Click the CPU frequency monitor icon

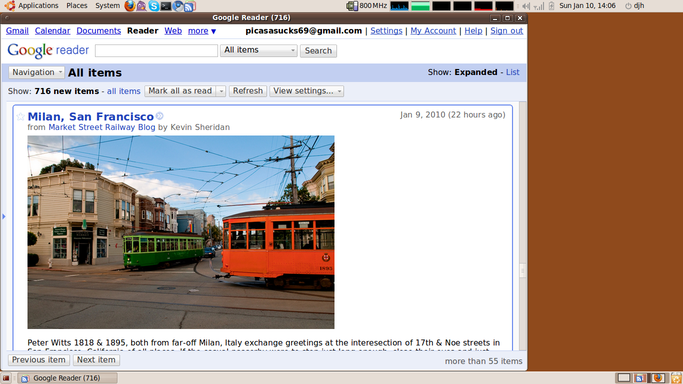(352, 6)
